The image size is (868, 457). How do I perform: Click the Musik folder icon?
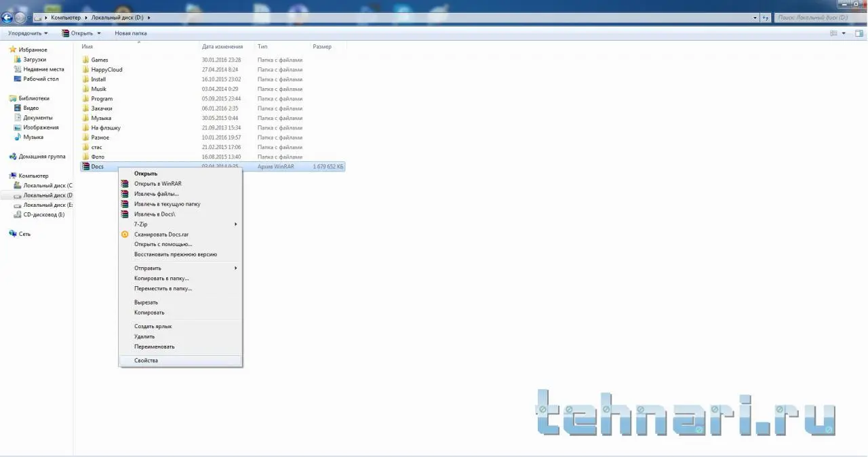pyautogui.click(x=85, y=89)
